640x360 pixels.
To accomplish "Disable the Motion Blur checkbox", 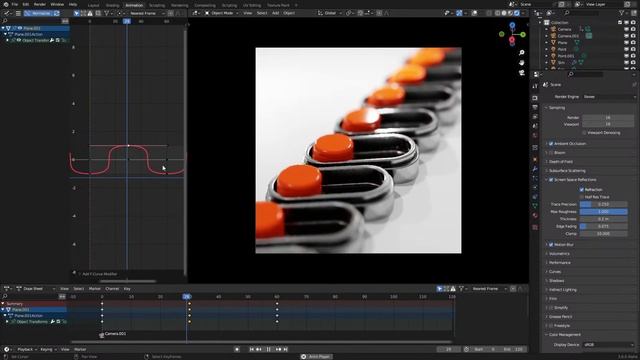I will pos(551,244).
